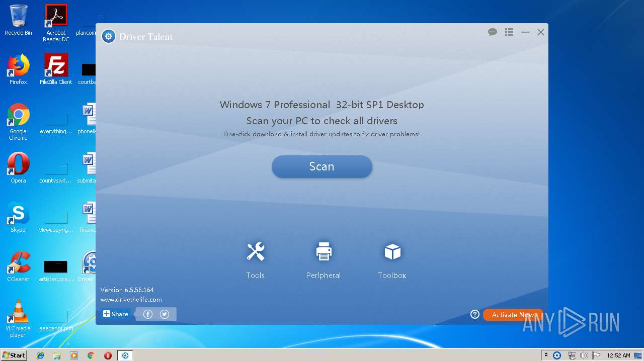Launch Opera desktop shortcut
Viewport: 644px width, 362px height.
18,168
